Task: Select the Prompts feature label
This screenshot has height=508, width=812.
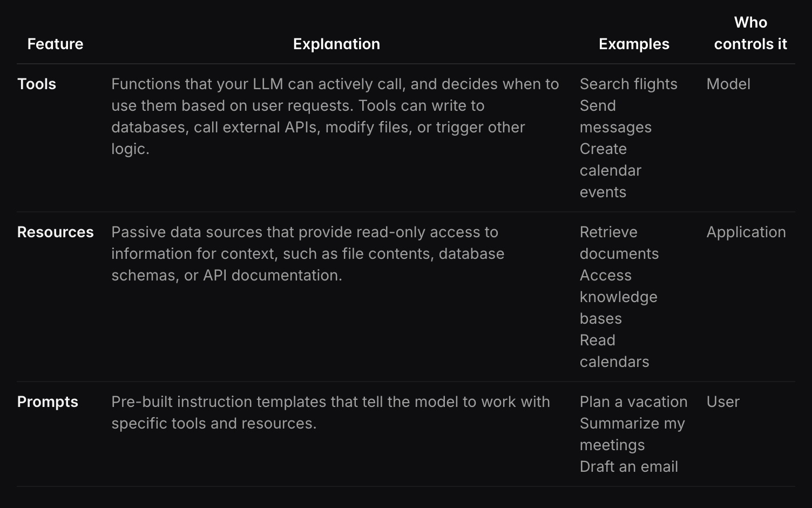Action: point(48,402)
